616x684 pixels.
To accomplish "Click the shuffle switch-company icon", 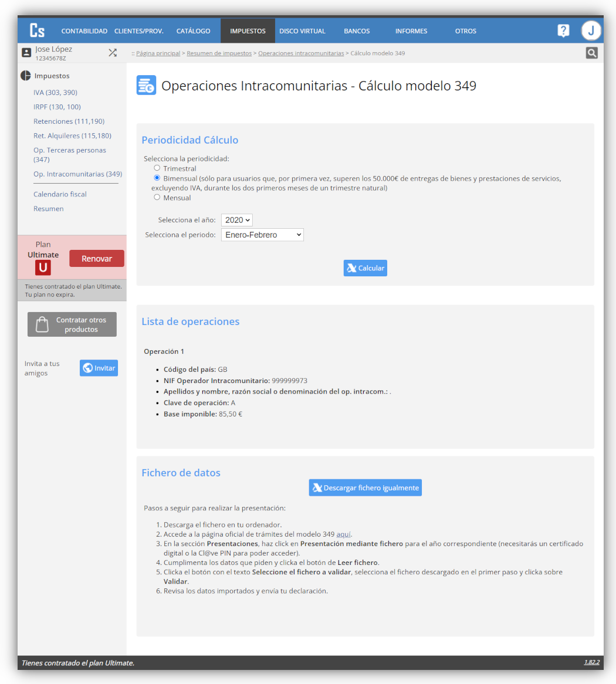I will (x=113, y=53).
